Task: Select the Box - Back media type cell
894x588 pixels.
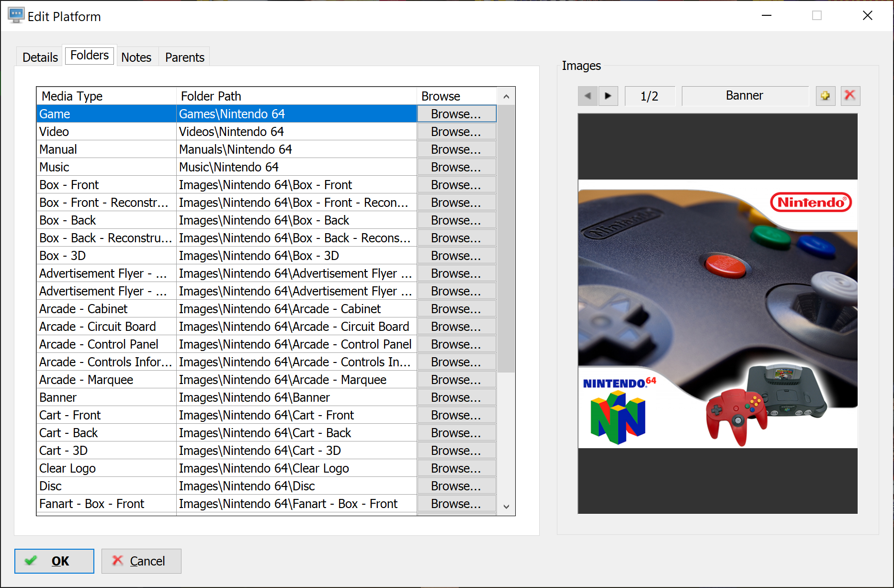Action: tap(106, 220)
